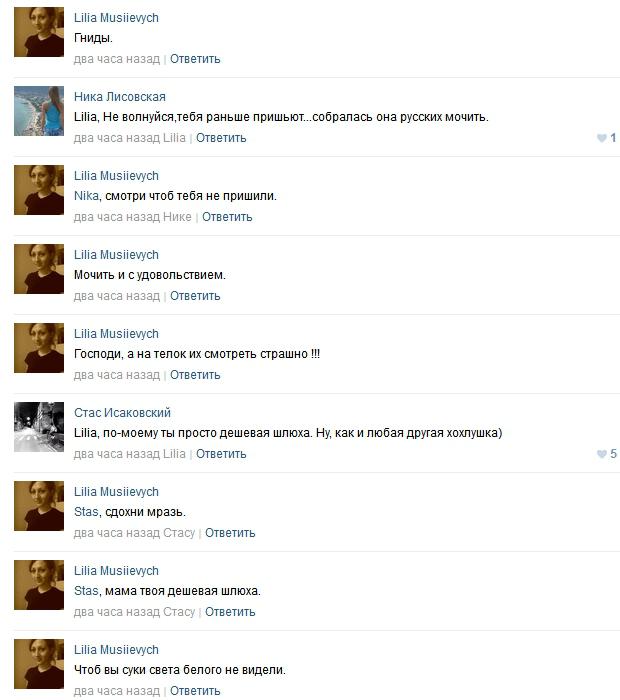Open Стас Исаковский's black-and-white avatar
The width and height of the screenshot is (620, 700).
(x=39, y=427)
